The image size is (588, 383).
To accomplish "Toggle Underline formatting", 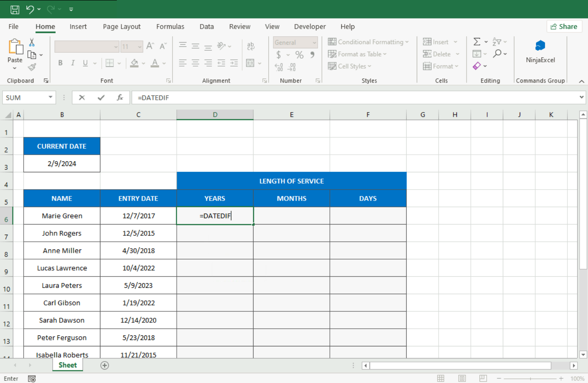I will [x=85, y=63].
